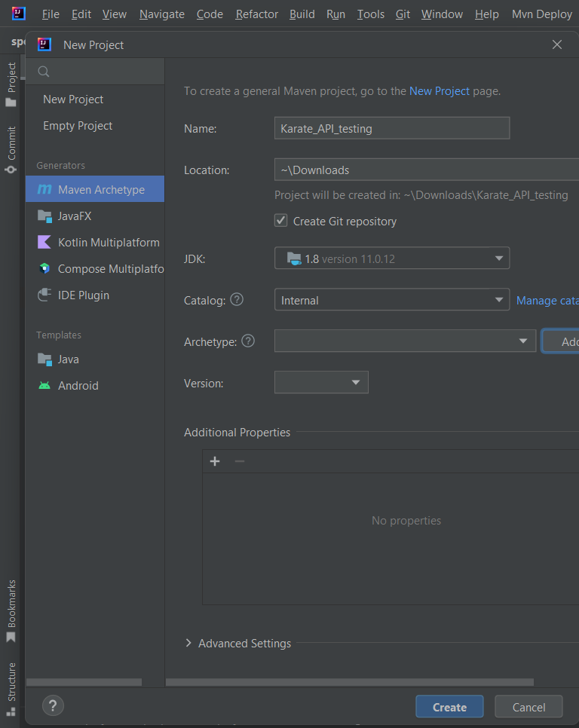Viewport: 579px width, 728px height.
Task: Open the Archetype dropdown
Action: click(405, 341)
